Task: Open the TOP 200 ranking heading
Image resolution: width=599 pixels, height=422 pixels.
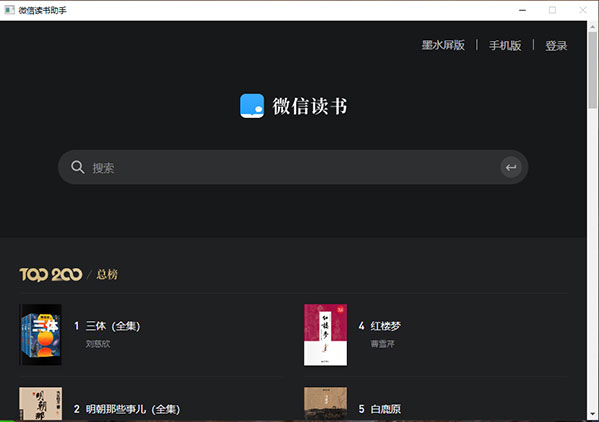Action: [51, 274]
